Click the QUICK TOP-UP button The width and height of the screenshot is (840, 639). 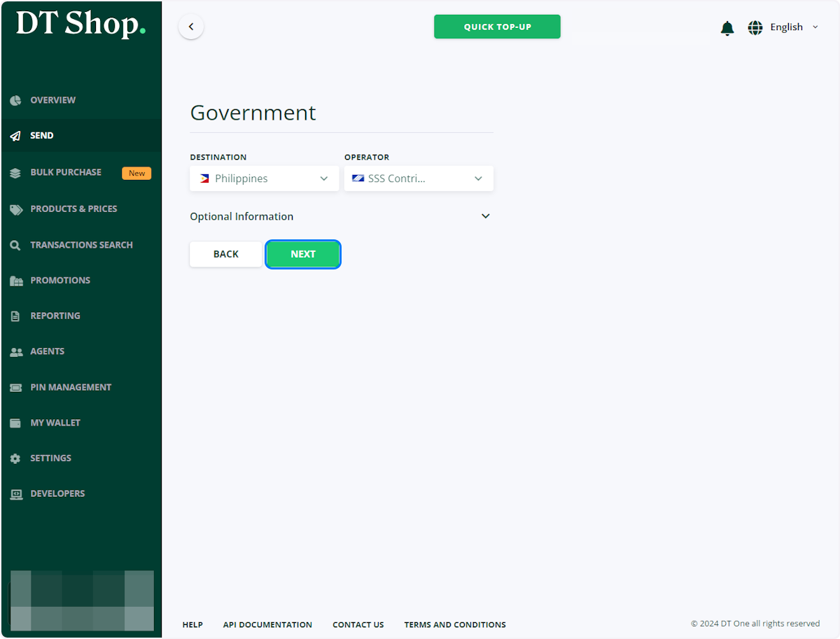click(497, 27)
